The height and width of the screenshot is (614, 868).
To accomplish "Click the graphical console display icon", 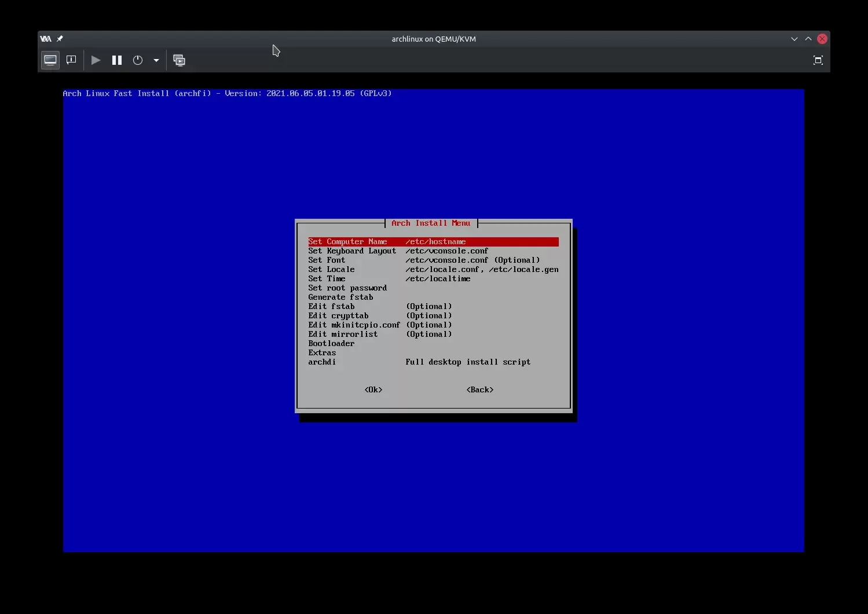I will pos(50,60).
